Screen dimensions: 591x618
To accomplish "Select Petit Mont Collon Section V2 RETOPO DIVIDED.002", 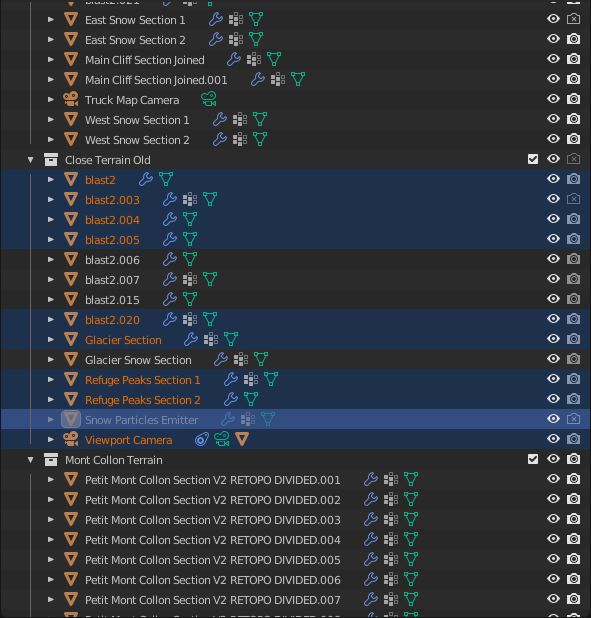I will pyautogui.click(x=213, y=500).
